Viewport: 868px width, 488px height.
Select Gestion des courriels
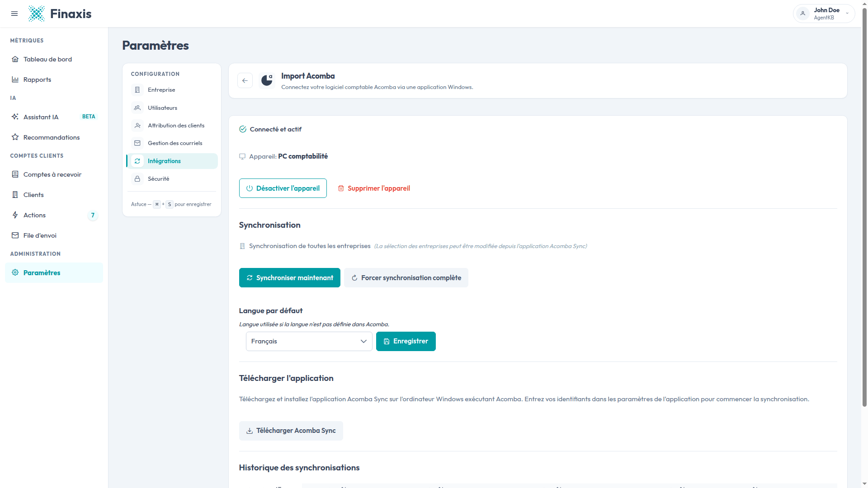click(x=172, y=143)
